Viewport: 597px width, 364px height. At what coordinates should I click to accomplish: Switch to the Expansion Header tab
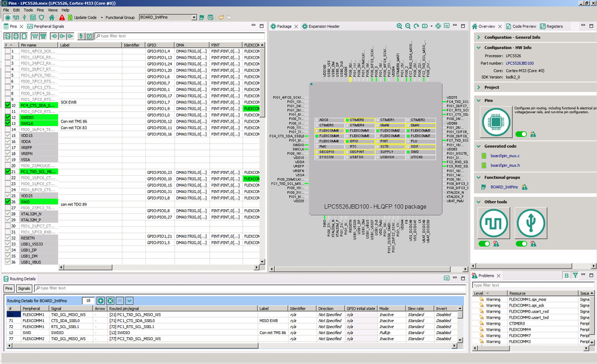(x=320, y=26)
